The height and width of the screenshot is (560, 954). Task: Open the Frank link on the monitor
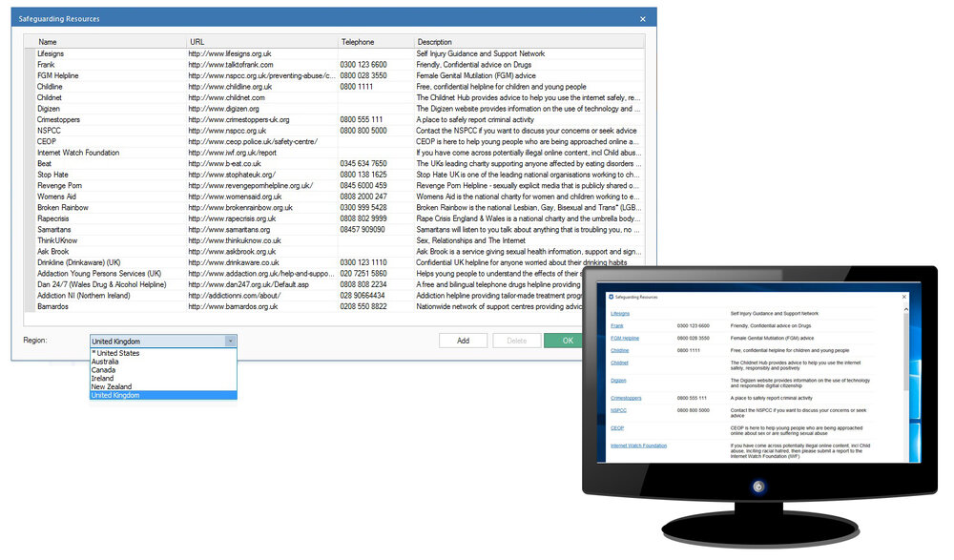pyautogui.click(x=617, y=325)
